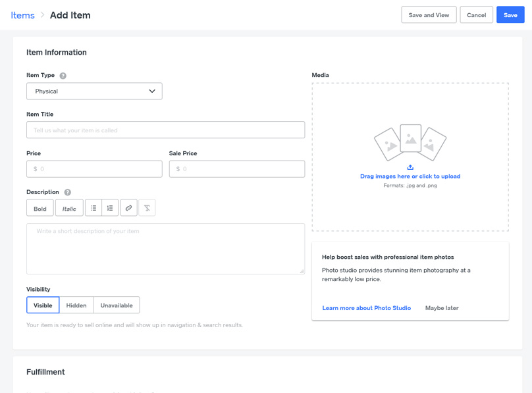This screenshot has width=532, height=393.
Task: Dismiss the promo with Maybe later
Action: point(442,308)
